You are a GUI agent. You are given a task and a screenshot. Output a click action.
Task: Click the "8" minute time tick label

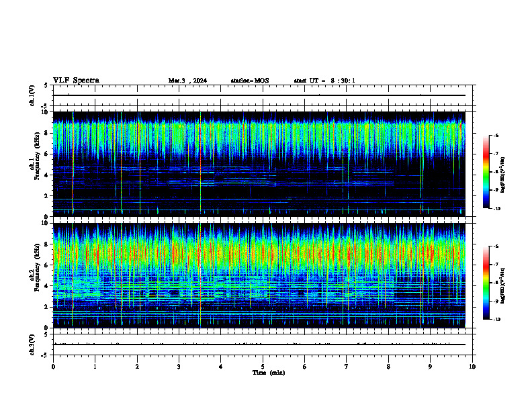click(x=388, y=367)
